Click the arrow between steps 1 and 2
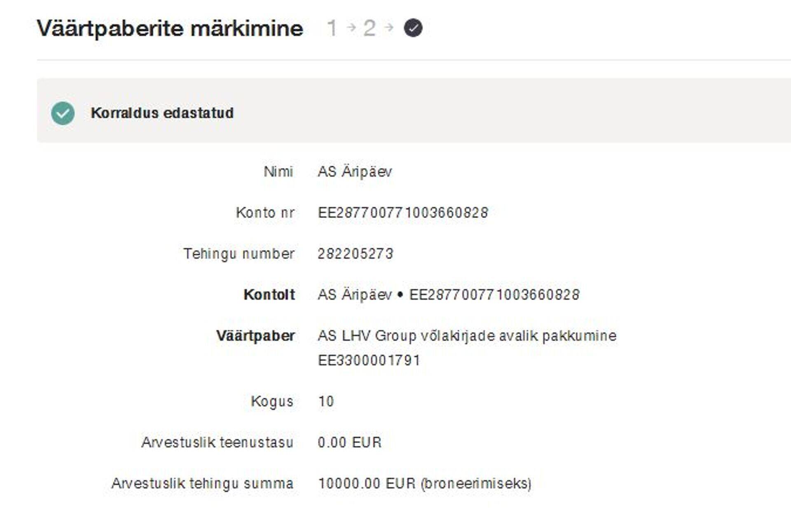The width and height of the screenshot is (791, 532). (x=351, y=28)
